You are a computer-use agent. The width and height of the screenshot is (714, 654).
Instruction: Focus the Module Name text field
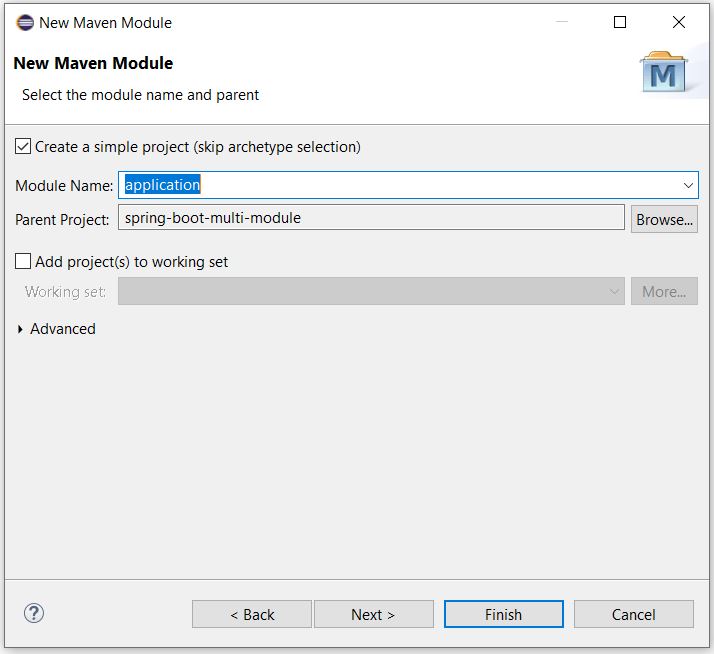[x=400, y=185]
